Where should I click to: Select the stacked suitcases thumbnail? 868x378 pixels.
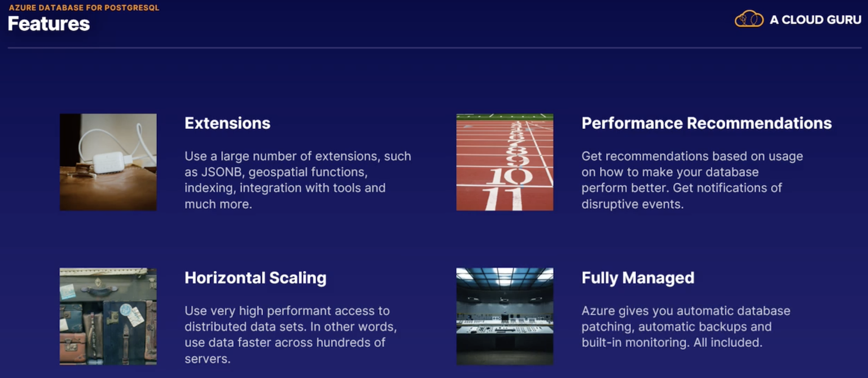[x=108, y=317]
